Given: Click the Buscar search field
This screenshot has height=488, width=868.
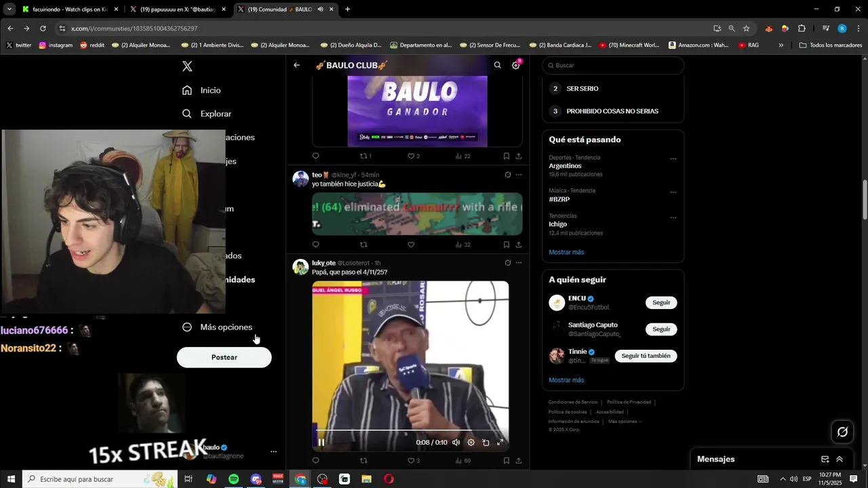Looking at the screenshot, I should tap(613, 66).
